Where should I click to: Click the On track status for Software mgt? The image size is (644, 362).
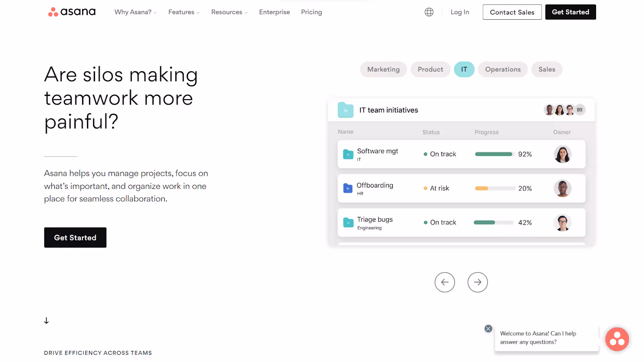click(x=440, y=154)
